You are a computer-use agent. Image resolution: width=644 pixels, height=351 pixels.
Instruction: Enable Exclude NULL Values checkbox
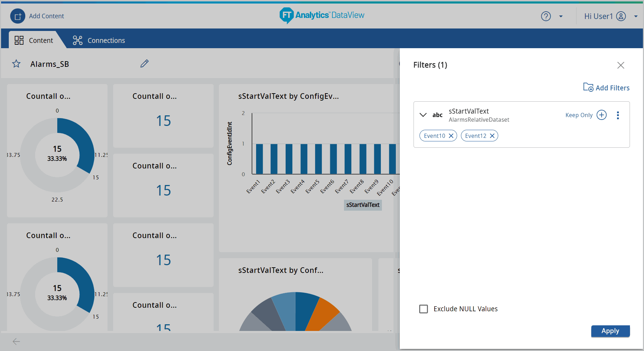(x=423, y=309)
